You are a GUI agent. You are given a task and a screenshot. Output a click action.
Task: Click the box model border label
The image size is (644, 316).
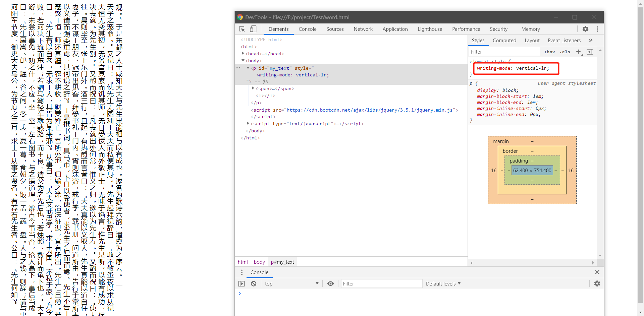tap(510, 151)
